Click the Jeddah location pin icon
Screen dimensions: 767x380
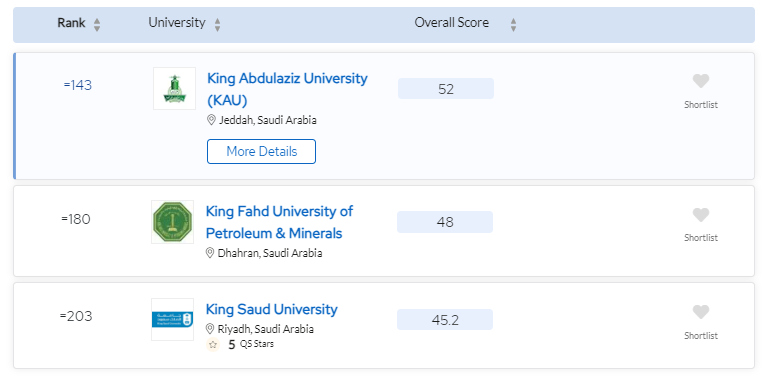click(211, 120)
